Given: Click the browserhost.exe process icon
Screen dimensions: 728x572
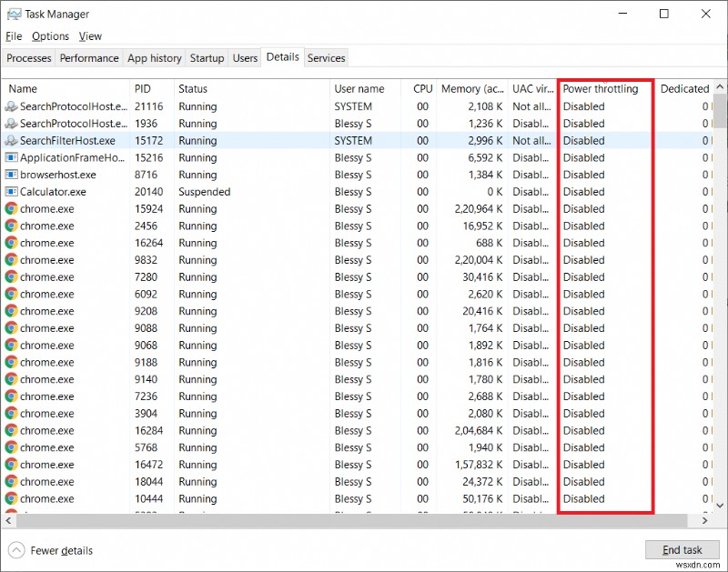Looking at the screenshot, I should point(14,175).
